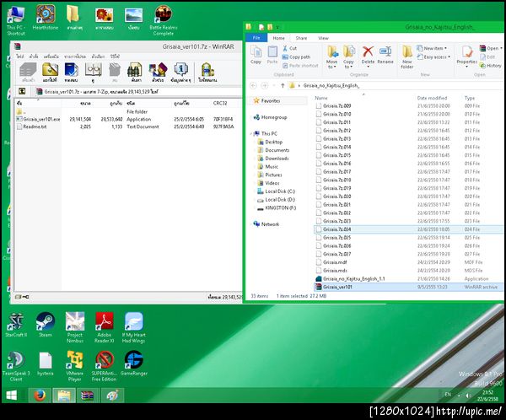Click the WinRAR icon on the taskbar
Screen dimensions: 506x420
click(88, 396)
